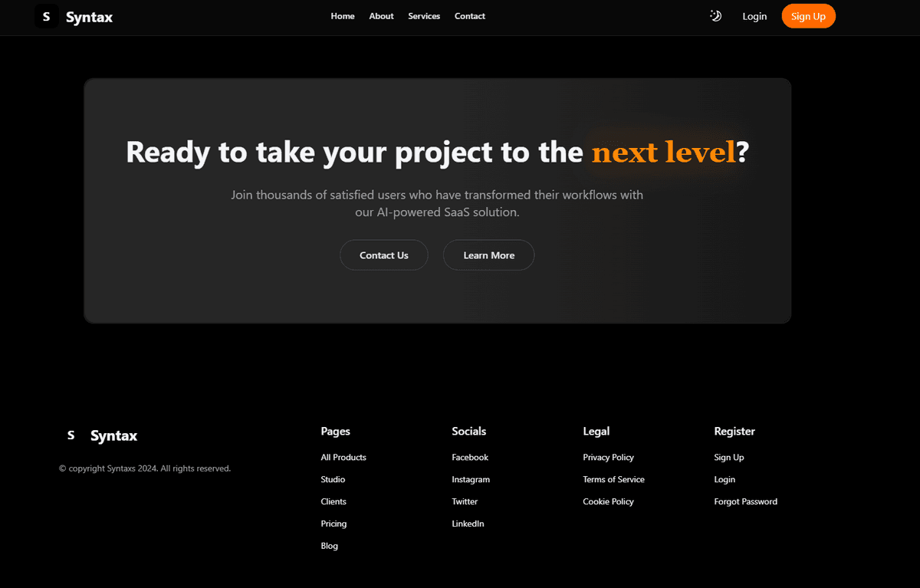Viewport: 920px width, 588px height.
Task: Open All Products under Pages
Action: tap(343, 457)
